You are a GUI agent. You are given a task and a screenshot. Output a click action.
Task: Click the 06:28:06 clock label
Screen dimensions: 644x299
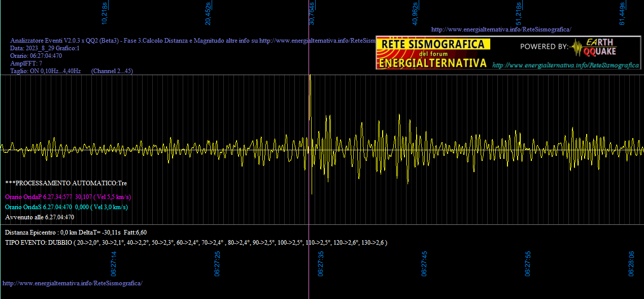[x=631, y=263]
